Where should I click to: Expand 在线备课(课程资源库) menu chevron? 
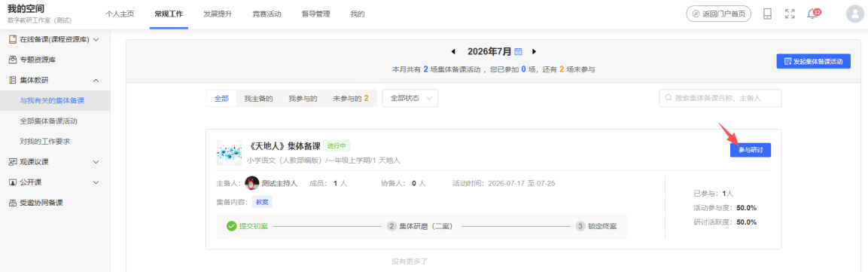(x=96, y=39)
